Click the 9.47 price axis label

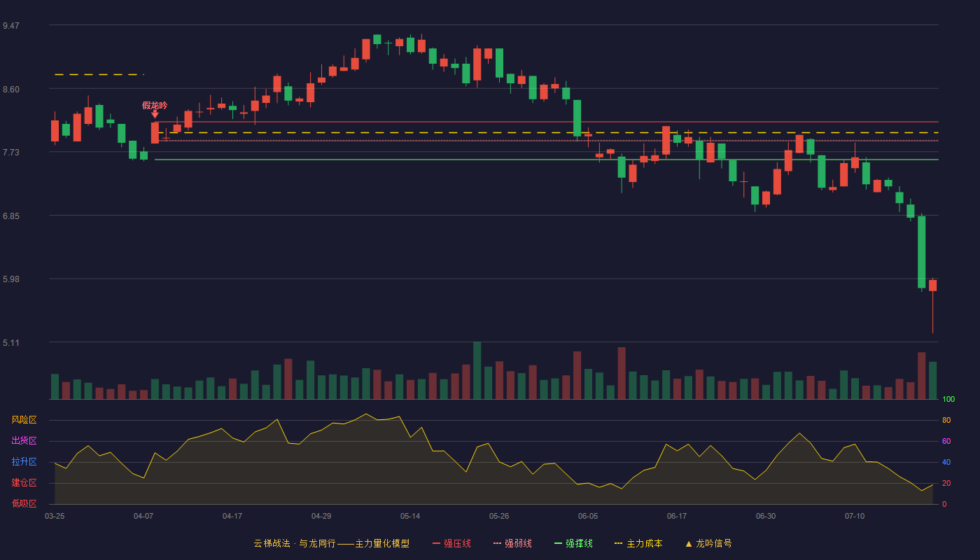tap(10, 26)
